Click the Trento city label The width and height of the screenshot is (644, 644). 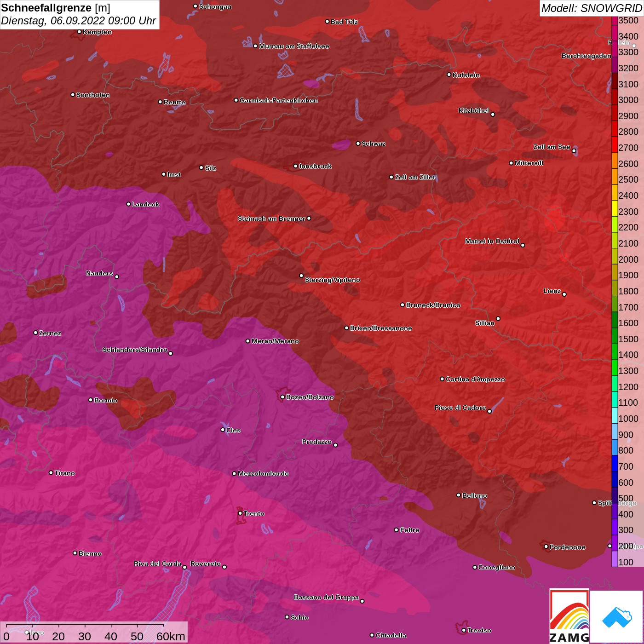[254, 513]
